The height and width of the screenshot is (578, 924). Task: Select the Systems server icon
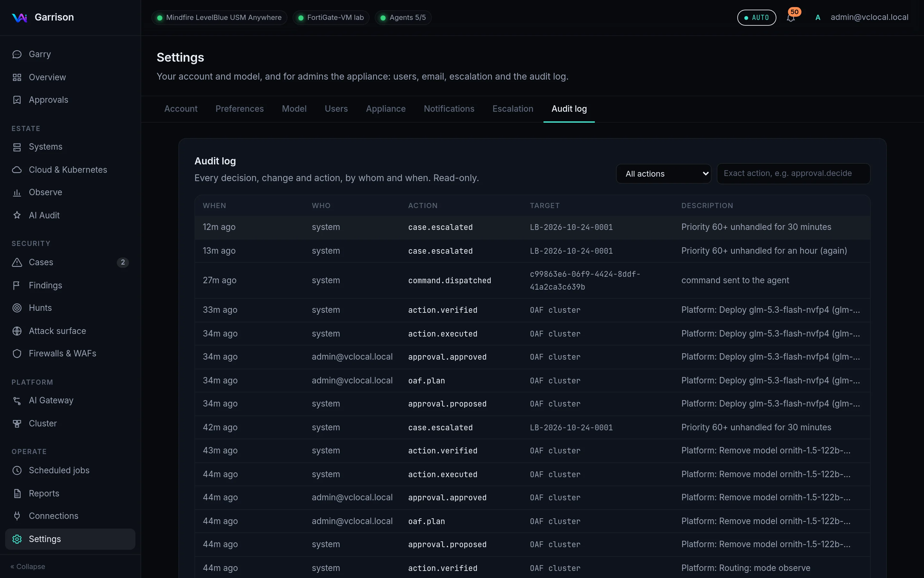tap(17, 147)
